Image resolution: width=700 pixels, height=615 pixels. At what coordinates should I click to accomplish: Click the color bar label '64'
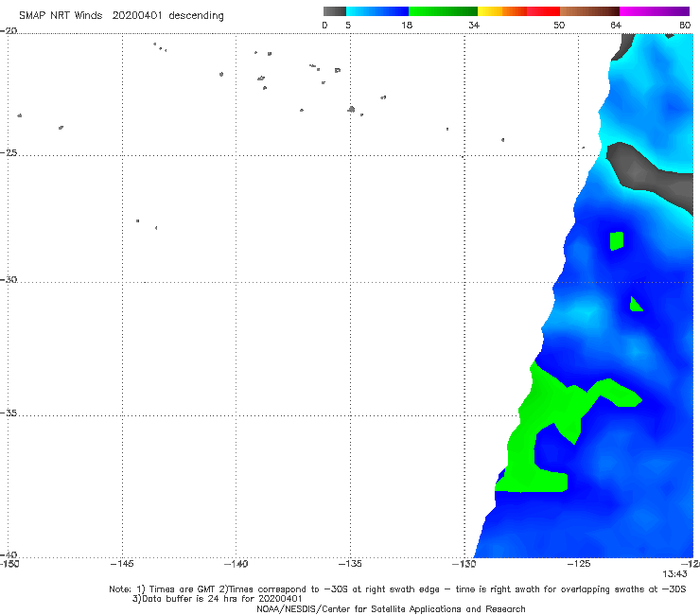(x=616, y=26)
